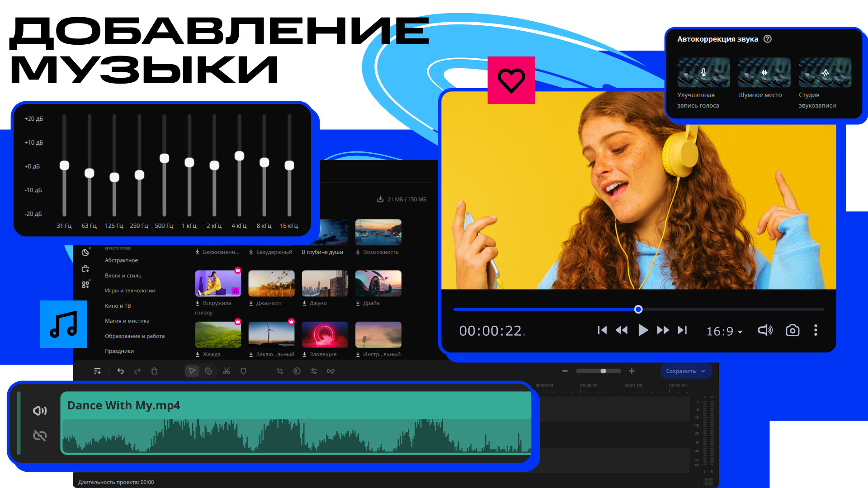Click the add track icon
This screenshot has width=868, height=488.
97,371
